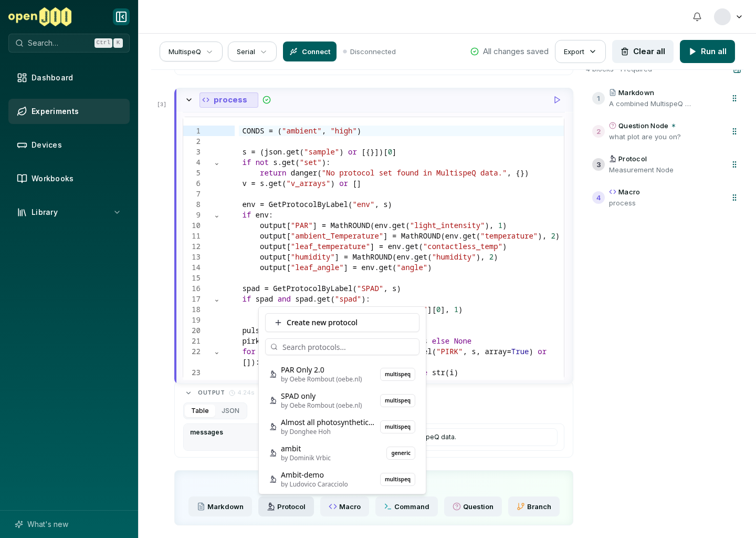Click drag handle for Macro outline item
This screenshot has height=538, width=756.
pyautogui.click(x=734, y=198)
